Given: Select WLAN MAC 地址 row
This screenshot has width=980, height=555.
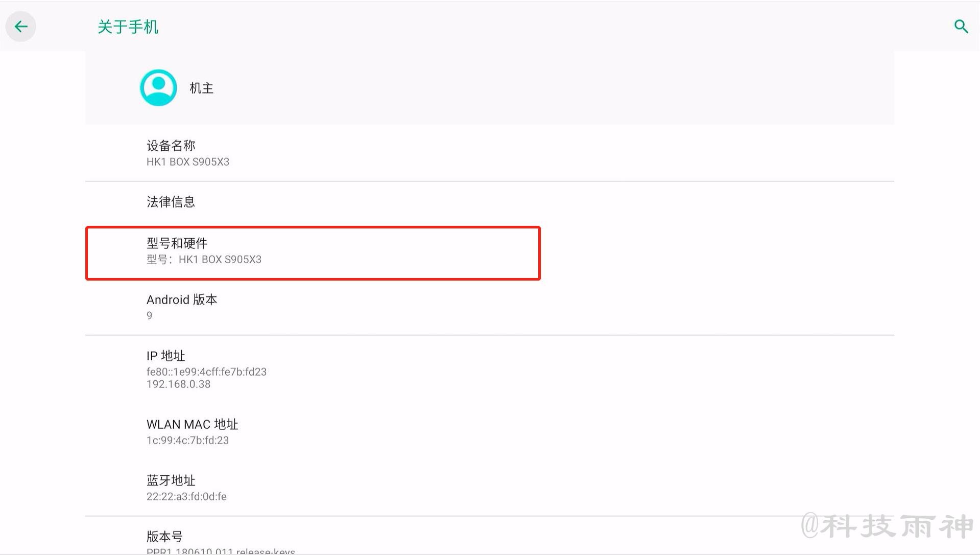Looking at the screenshot, I should [x=489, y=432].
